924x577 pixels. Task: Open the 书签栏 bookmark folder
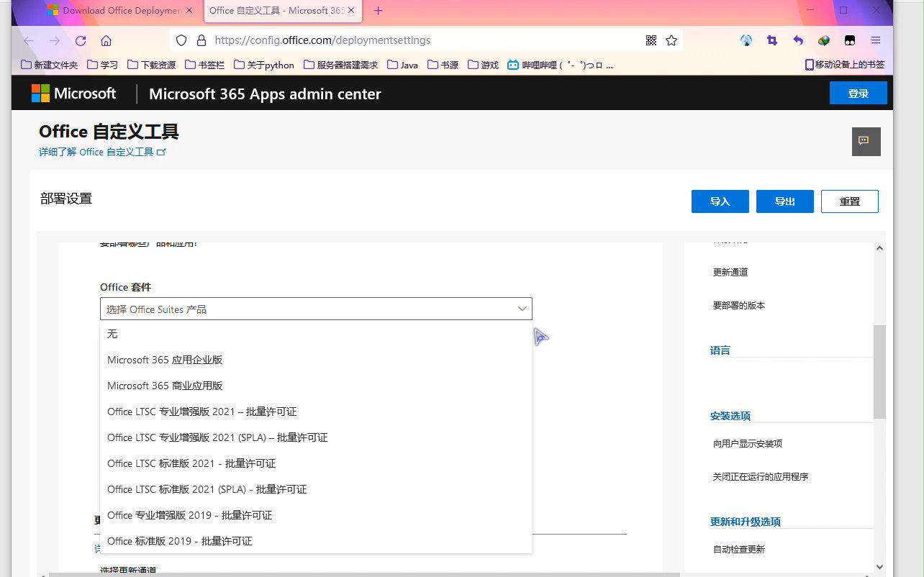(204, 65)
